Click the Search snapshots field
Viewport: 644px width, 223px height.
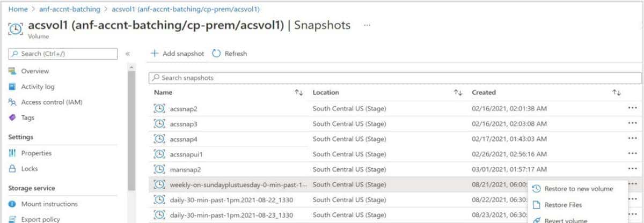click(x=394, y=78)
